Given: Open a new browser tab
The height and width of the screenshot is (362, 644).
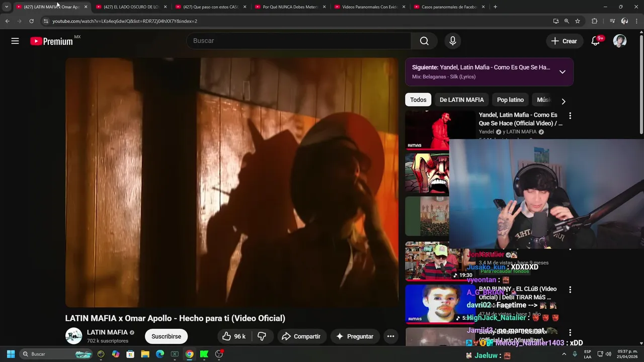Looking at the screenshot, I should pyautogui.click(x=495, y=7).
